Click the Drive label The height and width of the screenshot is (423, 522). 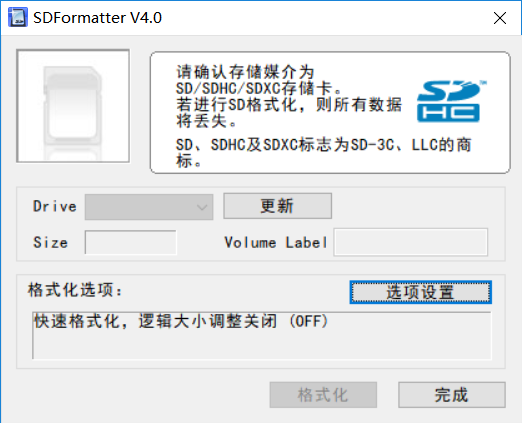[x=55, y=206]
